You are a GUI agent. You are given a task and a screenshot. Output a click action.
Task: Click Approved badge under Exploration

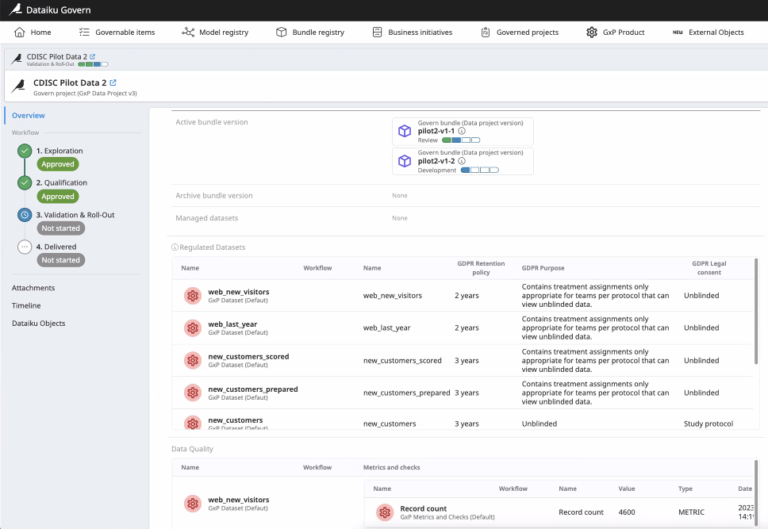(x=58, y=164)
